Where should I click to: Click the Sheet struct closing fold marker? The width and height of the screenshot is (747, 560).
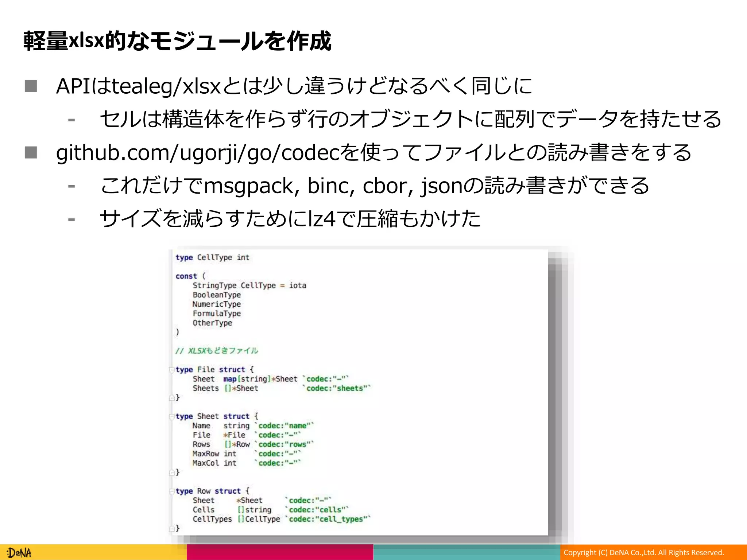(172, 472)
